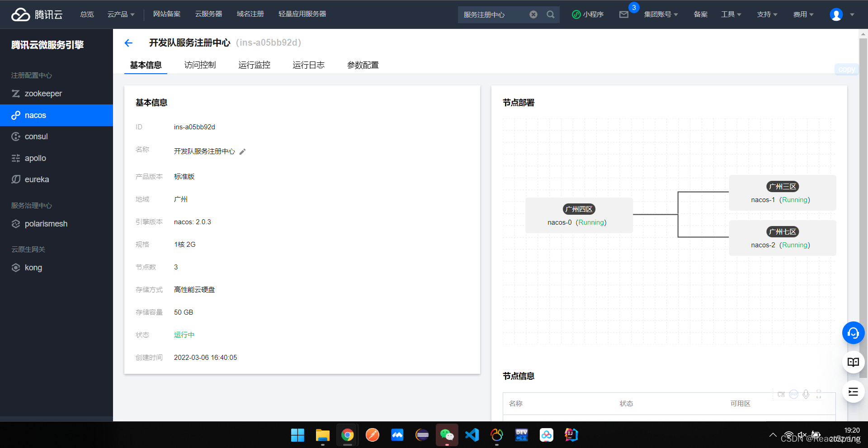Screen dimensions: 868x448
Task: Open 轻量应用服务器 in top navigation
Action: click(x=302, y=14)
